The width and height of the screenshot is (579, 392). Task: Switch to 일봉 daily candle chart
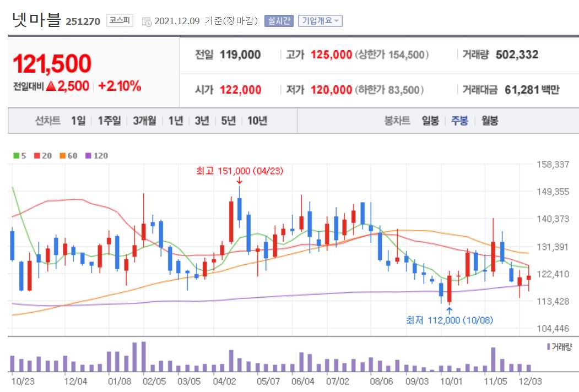click(x=430, y=121)
